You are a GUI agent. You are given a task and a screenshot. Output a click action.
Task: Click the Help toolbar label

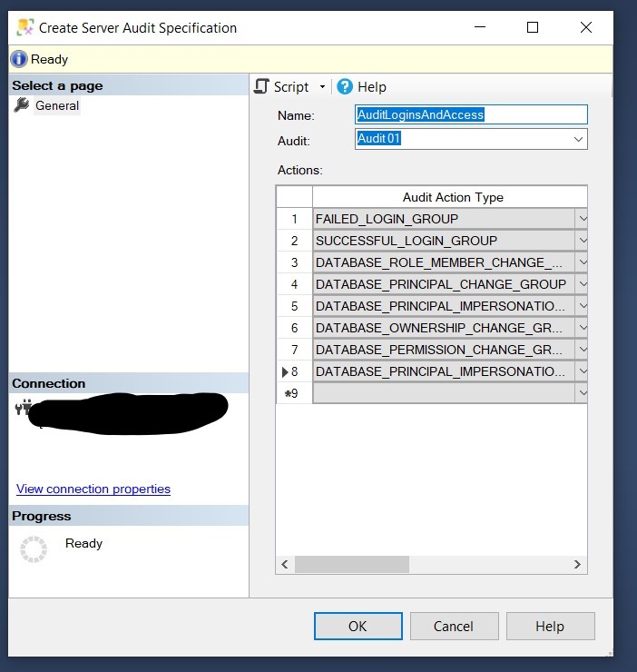(372, 87)
